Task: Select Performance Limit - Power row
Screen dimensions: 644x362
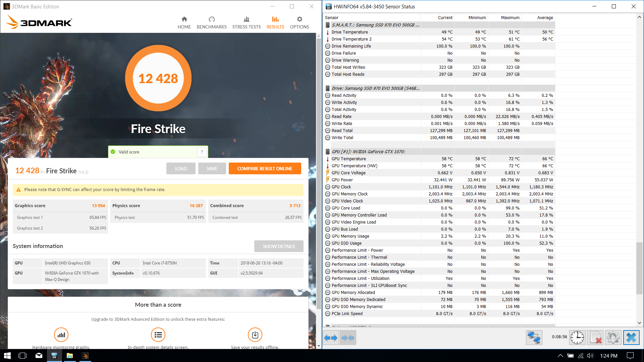Action: click(439, 250)
